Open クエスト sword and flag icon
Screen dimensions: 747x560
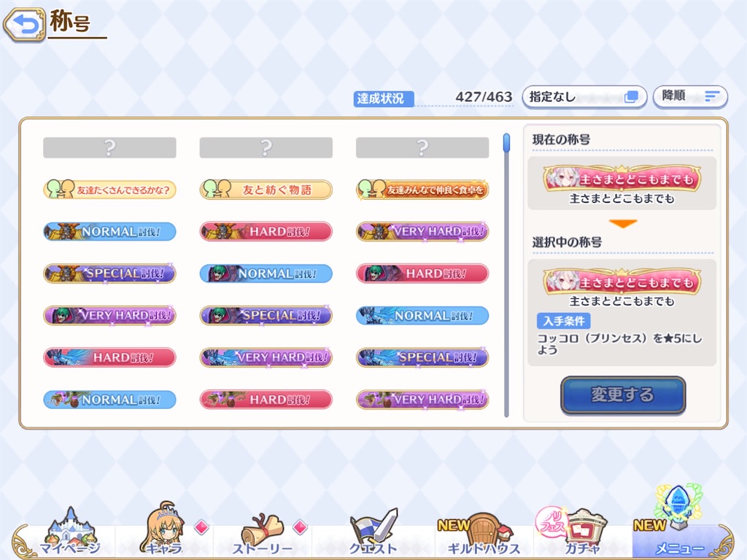tap(373, 532)
